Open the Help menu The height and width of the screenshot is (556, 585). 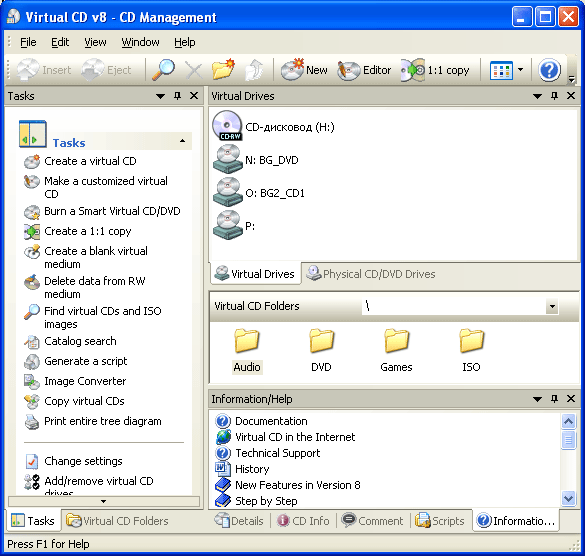[x=185, y=42]
